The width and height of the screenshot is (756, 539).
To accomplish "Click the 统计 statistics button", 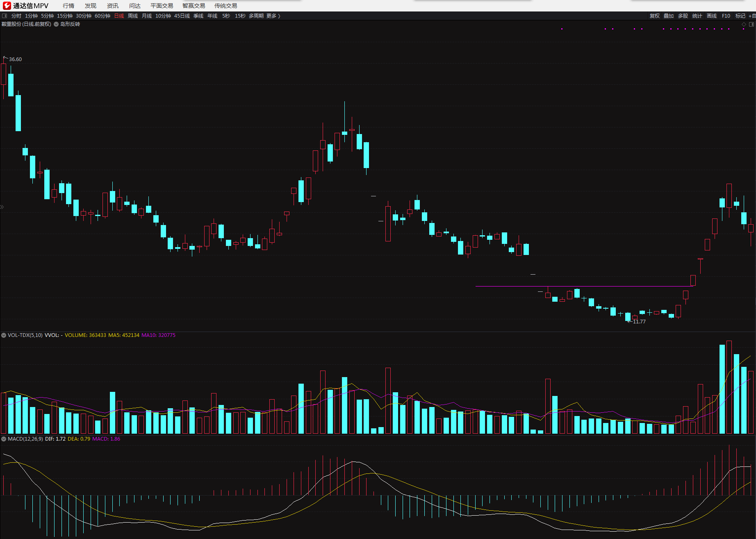I will pyautogui.click(x=697, y=16).
